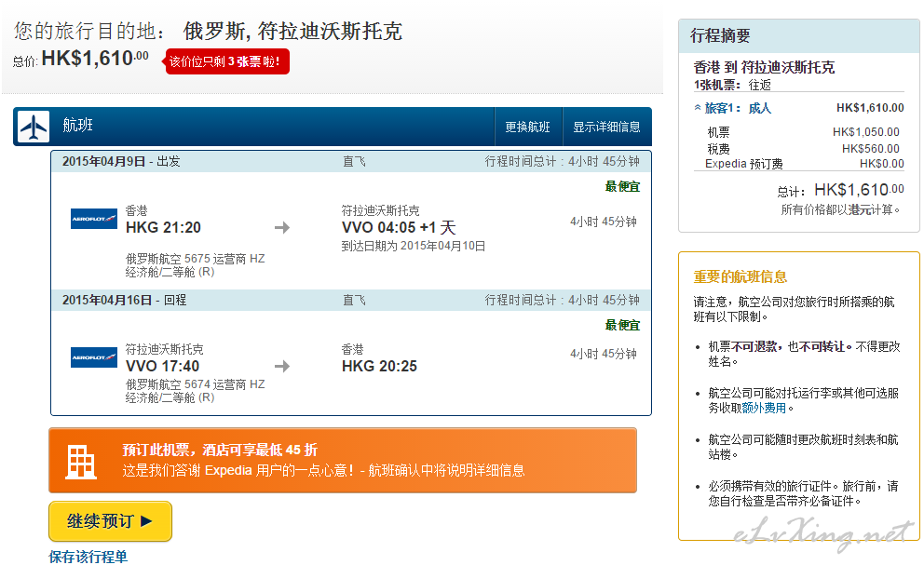Click the 所有价格都以港元计算 note
The height and width of the screenshot is (565, 924).
point(840,209)
